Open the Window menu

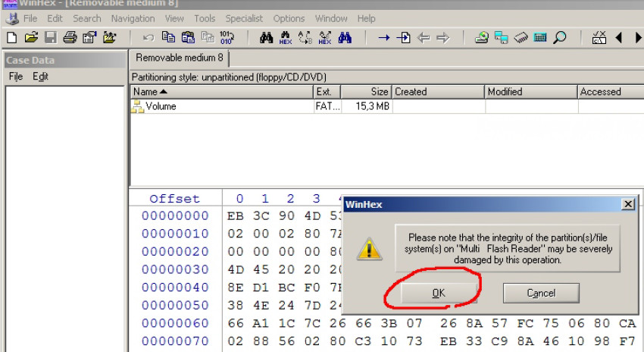pos(331,18)
